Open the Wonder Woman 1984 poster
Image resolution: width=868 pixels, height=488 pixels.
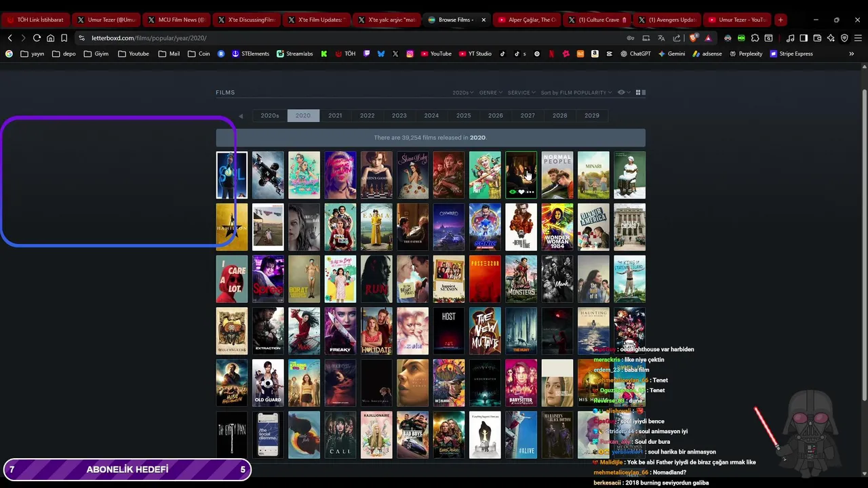[x=557, y=227]
